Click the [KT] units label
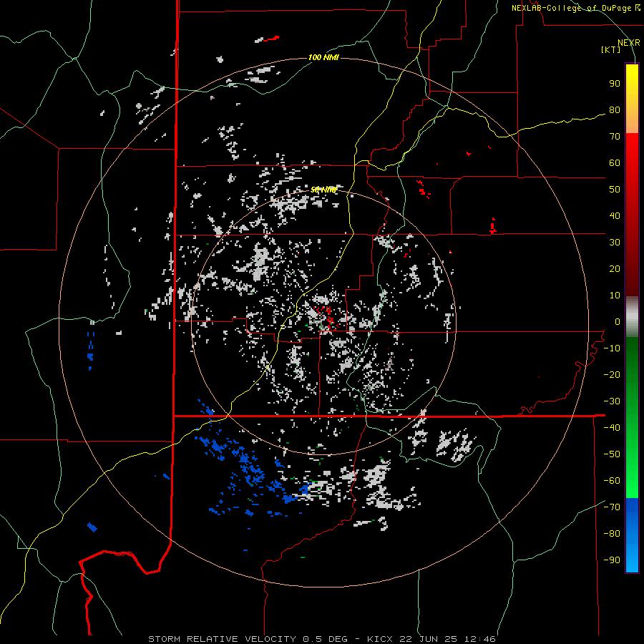644x644 pixels. [x=610, y=49]
